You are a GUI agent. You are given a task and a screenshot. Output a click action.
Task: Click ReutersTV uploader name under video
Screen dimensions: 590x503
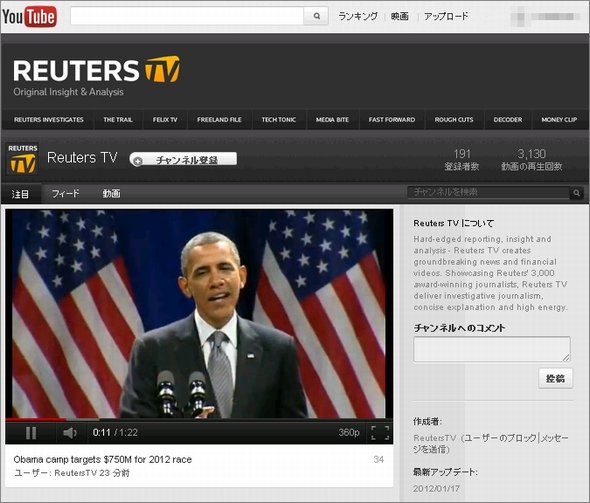tap(76, 473)
